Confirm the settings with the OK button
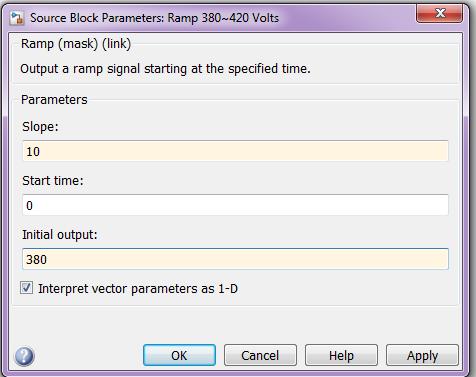The width and height of the screenshot is (476, 377). 179,355
